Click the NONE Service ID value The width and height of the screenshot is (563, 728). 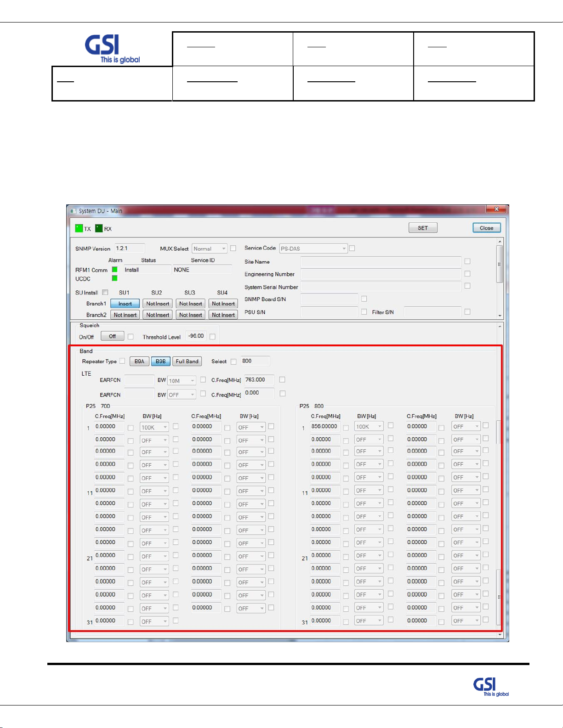click(182, 270)
